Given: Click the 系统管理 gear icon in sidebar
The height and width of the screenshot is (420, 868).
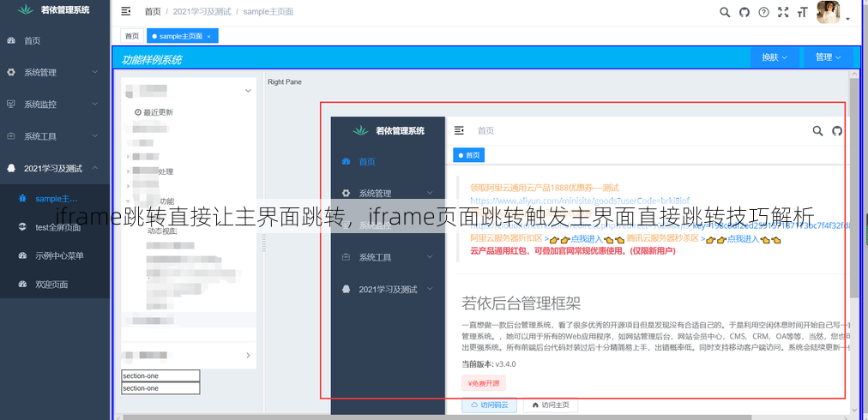Looking at the screenshot, I should [11, 73].
